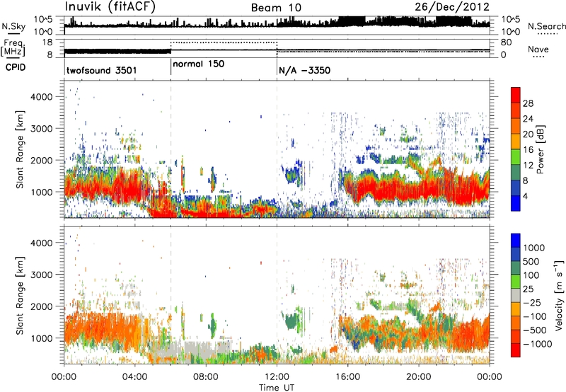The width and height of the screenshot is (566, 392).
Task: Select the 'N.Search' legend label
Action: click(x=546, y=26)
